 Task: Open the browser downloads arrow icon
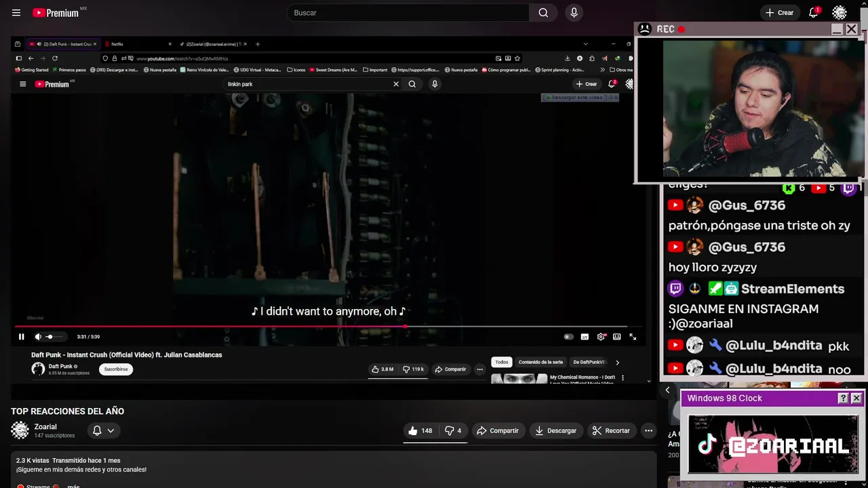pos(567,58)
